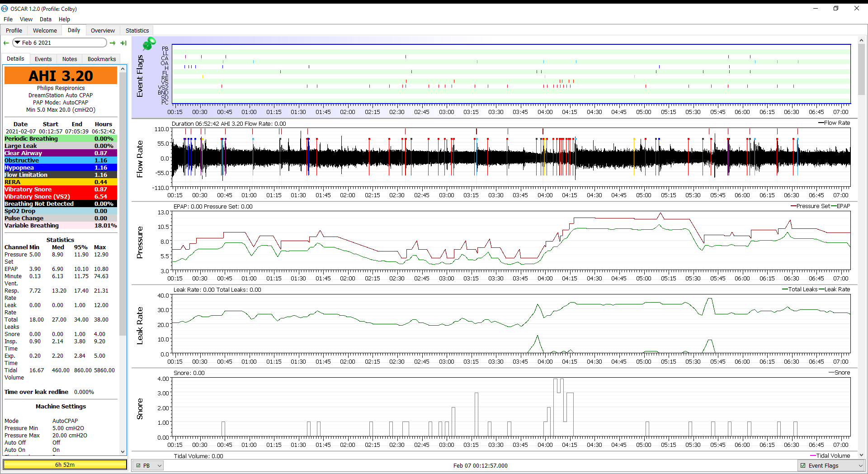Jump to the most recent day with the arrow-to-bar icon
The width and height of the screenshot is (868, 474).
point(123,43)
